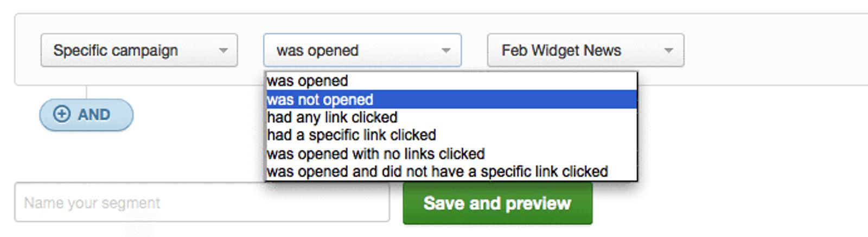Collapse the 'was opened' condition dropdown
The image size is (868, 237).
click(362, 51)
